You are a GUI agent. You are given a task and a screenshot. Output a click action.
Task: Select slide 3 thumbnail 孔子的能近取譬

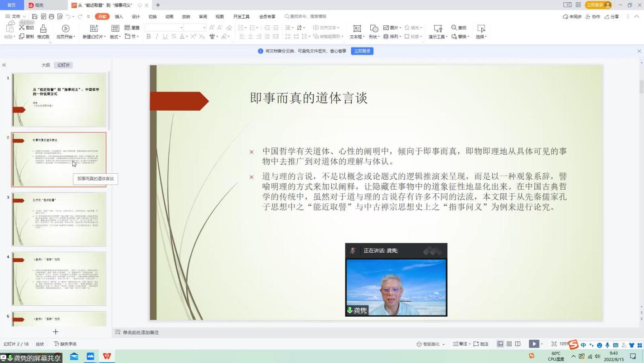[58, 219]
